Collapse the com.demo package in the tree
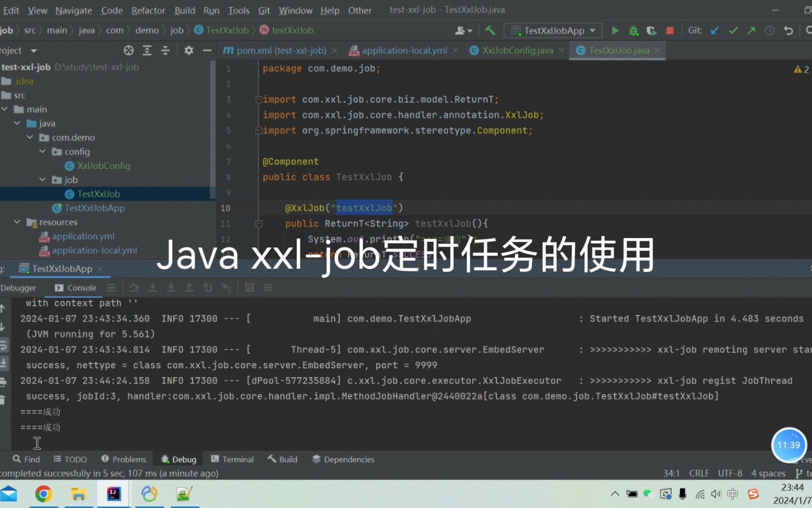The width and height of the screenshot is (812, 508). (x=30, y=137)
